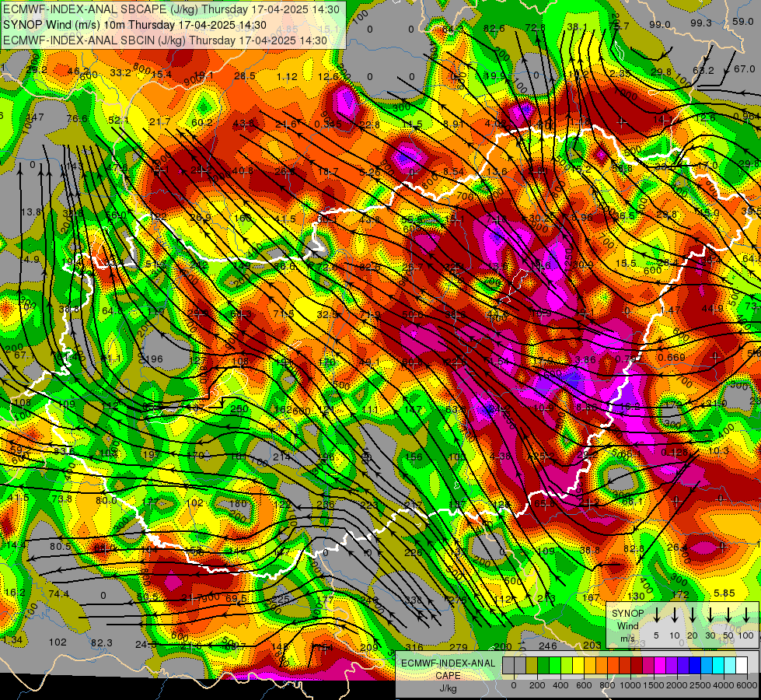This screenshot has height=700, width=761.
Task: Click the map value 5.26
Action: pos(370,172)
